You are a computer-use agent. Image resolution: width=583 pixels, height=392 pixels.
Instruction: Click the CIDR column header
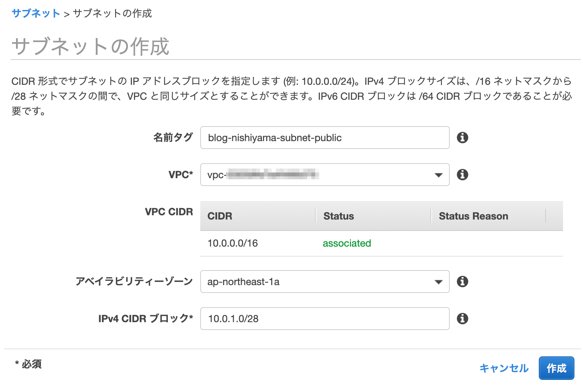(220, 216)
